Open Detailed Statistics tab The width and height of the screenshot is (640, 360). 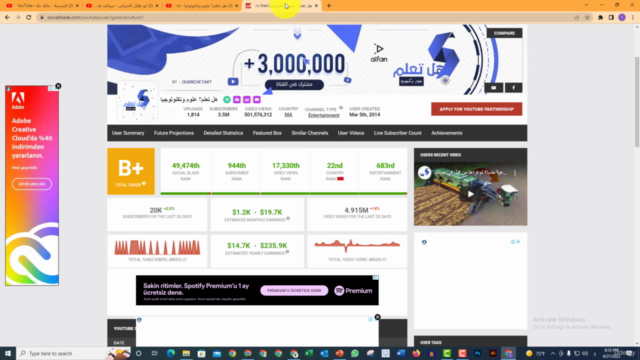[223, 133]
